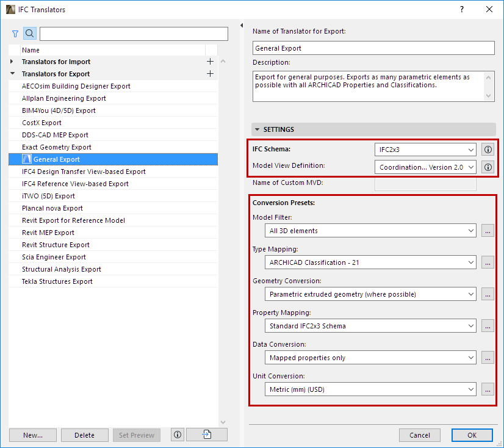Select Plancal nova Export
The height and width of the screenshot is (448, 504).
pyautogui.click(x=113, y=208)
